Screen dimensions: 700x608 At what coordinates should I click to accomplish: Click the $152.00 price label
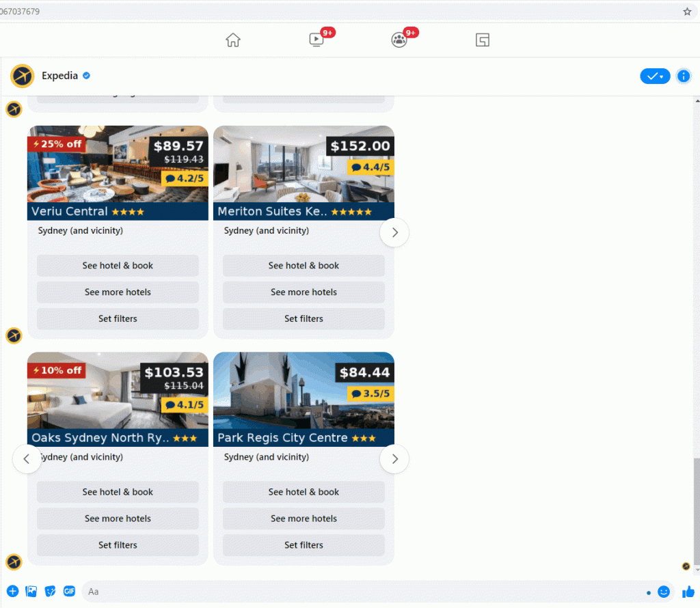(360, 146)
